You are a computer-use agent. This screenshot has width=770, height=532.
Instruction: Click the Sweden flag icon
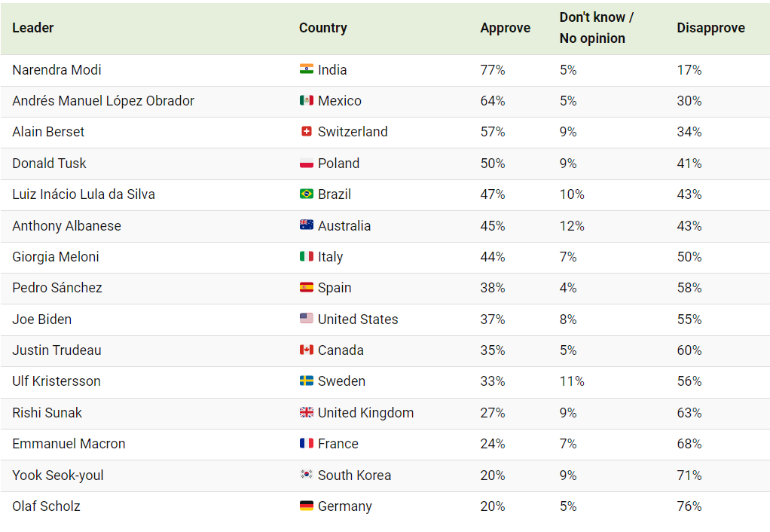click(307, 381)
